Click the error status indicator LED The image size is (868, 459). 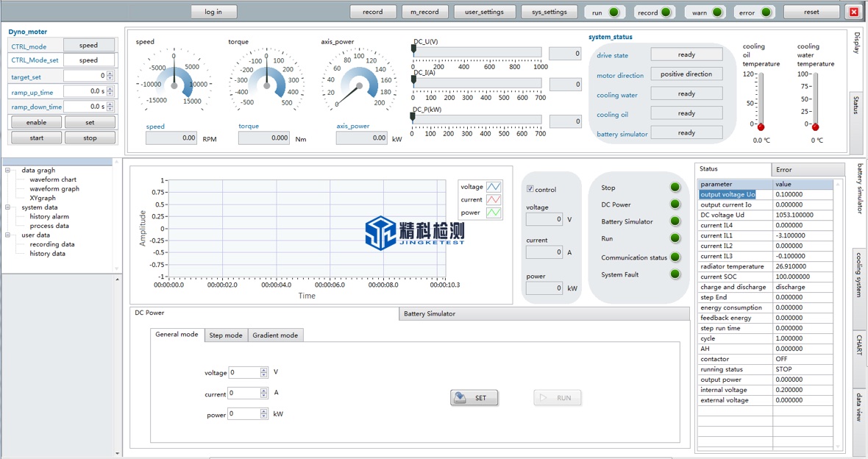(x=766, y=13)
